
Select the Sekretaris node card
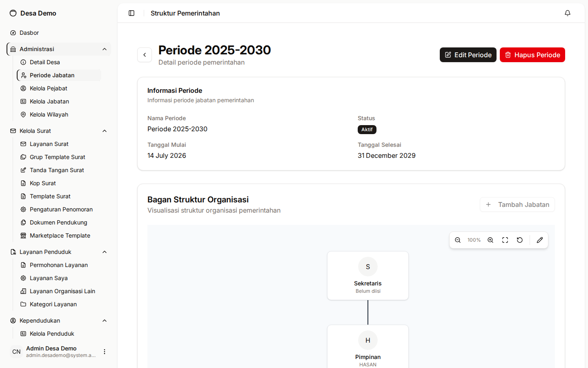[368, 276]
